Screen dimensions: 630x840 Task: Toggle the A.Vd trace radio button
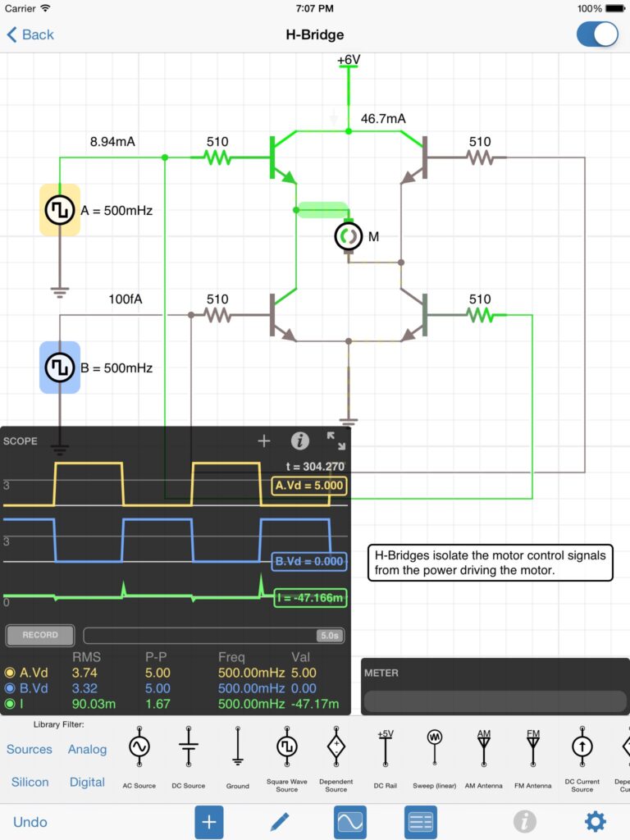(11, 673)
